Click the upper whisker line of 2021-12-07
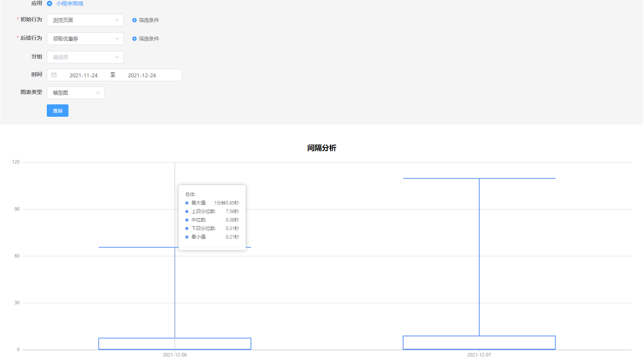The height and width of the screenshot is (358, 644). (x=479, y=178)
